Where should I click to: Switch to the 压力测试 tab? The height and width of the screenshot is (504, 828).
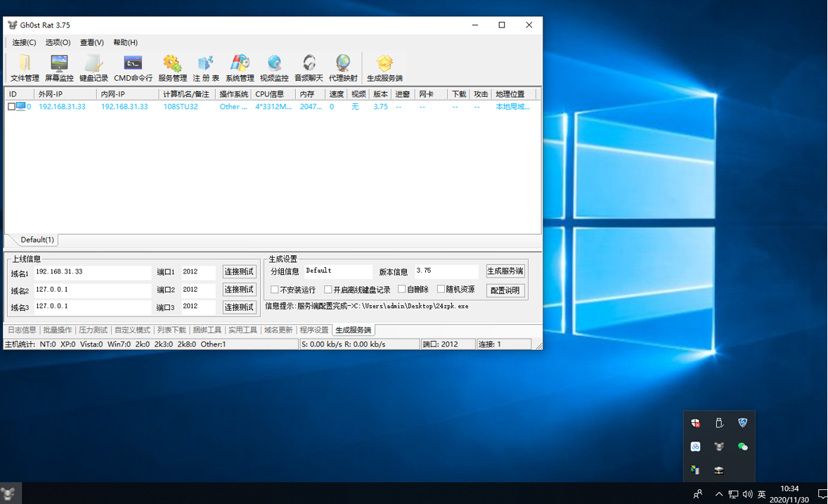93,330
